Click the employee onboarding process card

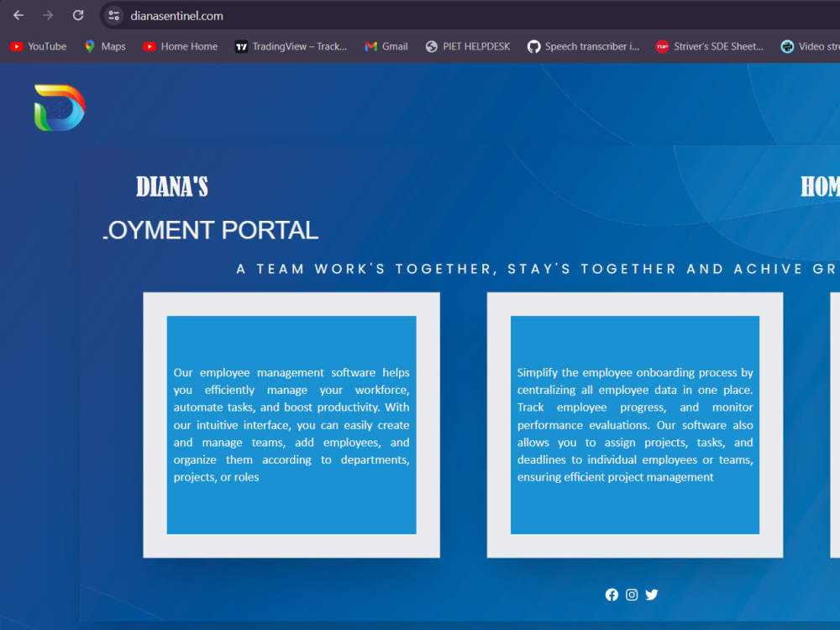click(635, 425)
